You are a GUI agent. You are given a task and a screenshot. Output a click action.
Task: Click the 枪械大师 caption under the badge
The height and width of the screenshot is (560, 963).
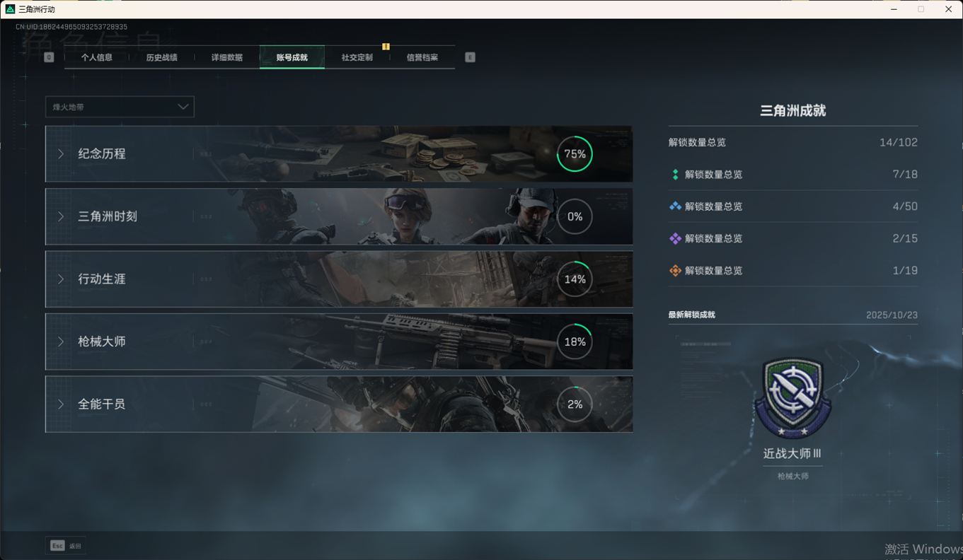click(792, 477)
